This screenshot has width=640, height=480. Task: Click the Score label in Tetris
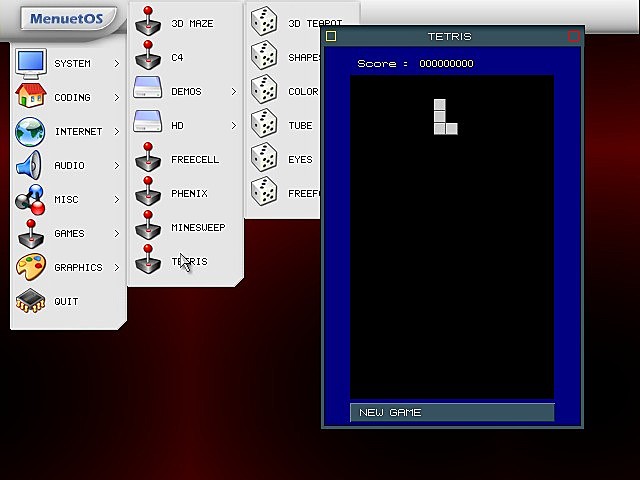382,64
